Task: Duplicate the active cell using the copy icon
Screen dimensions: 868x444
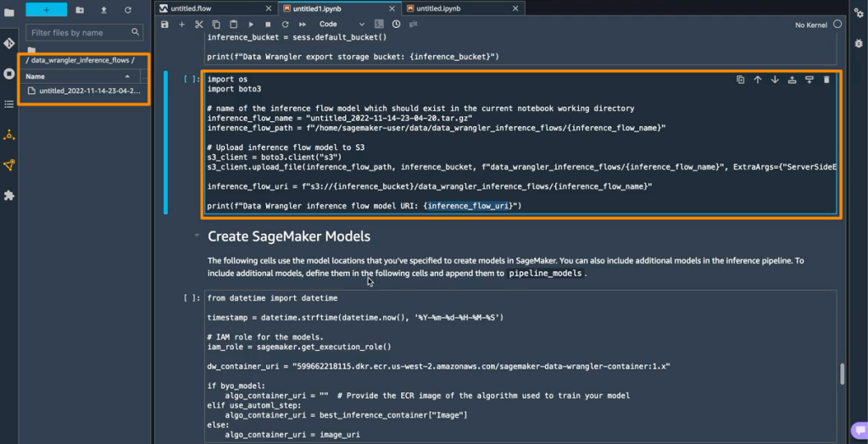Action: pos(740,80)
